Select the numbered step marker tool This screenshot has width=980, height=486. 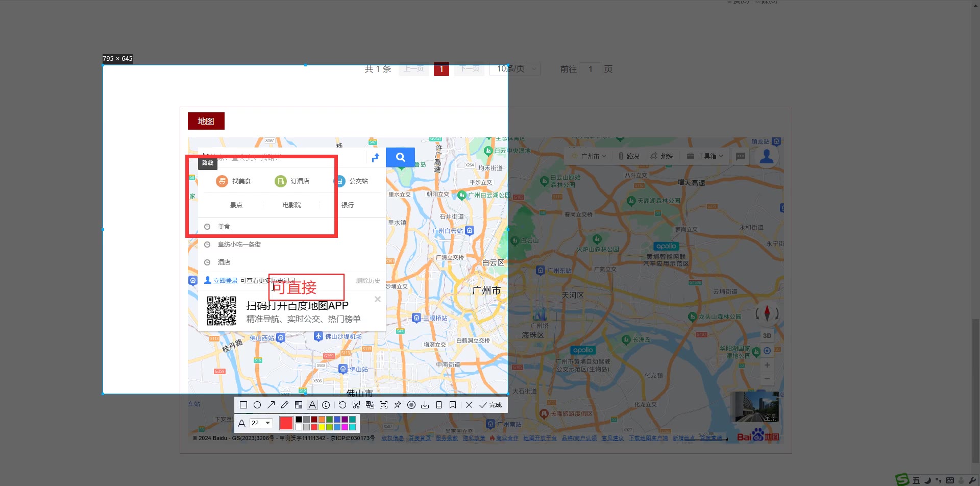point(326,405)
